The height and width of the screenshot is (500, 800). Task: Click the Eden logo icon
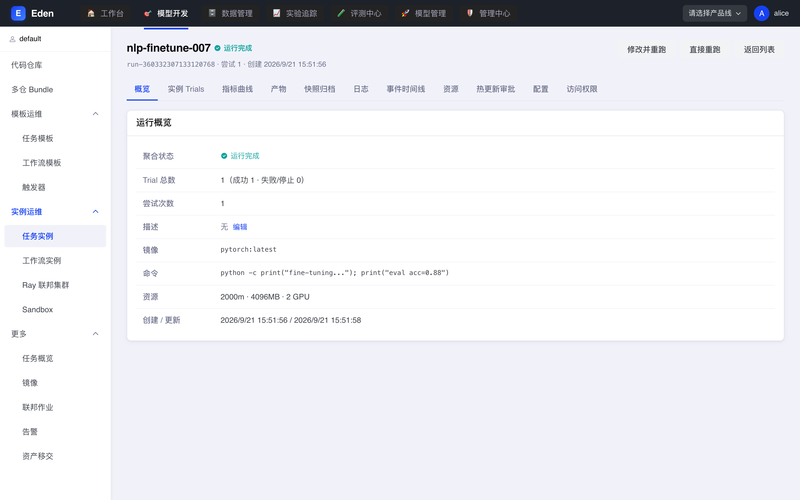pos(18,13)
